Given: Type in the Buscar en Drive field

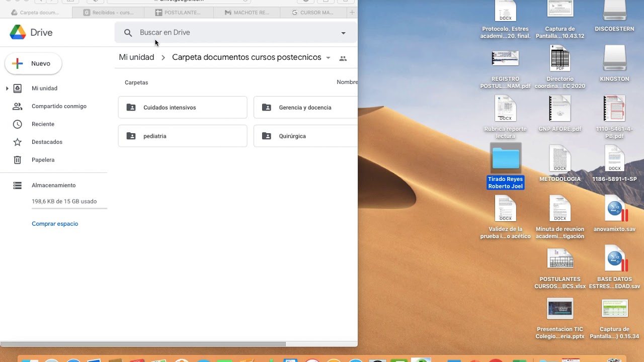Looking at the screenshot, I should (x=236, y=33).
